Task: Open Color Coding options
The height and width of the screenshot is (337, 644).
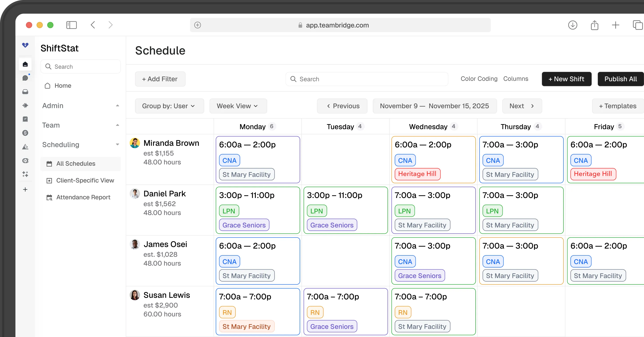Action: 479,79
